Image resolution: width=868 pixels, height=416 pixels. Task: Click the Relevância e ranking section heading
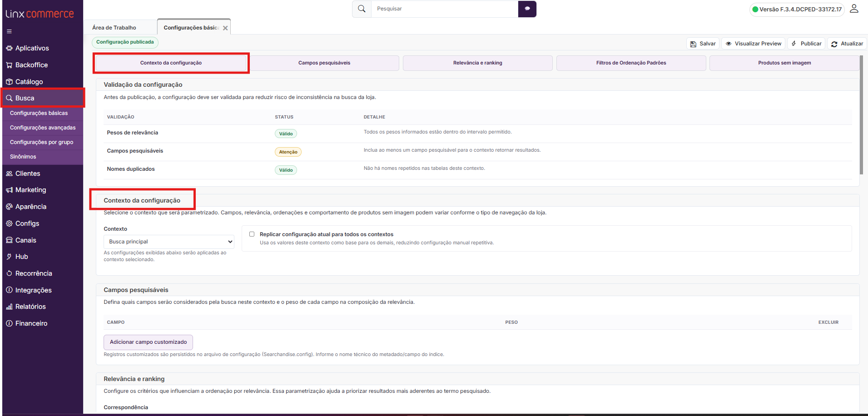(x=134, y=379)
